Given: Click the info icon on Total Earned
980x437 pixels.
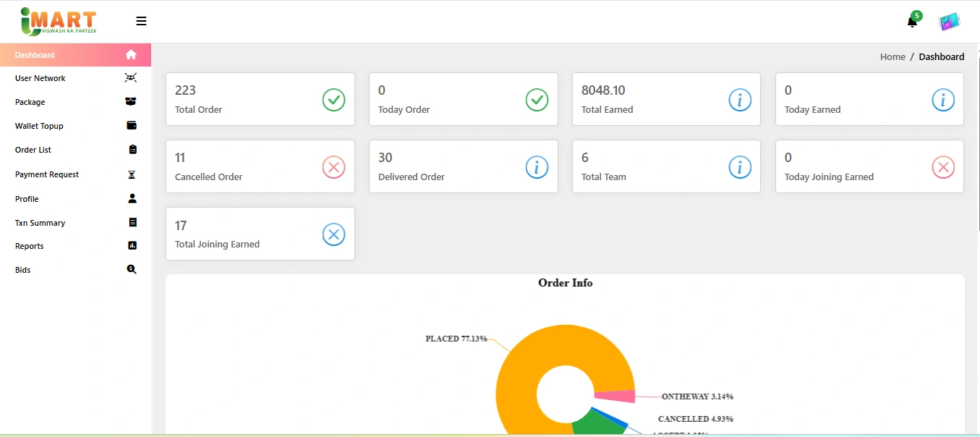Looking at the screenshot, I should click(739, 100).
